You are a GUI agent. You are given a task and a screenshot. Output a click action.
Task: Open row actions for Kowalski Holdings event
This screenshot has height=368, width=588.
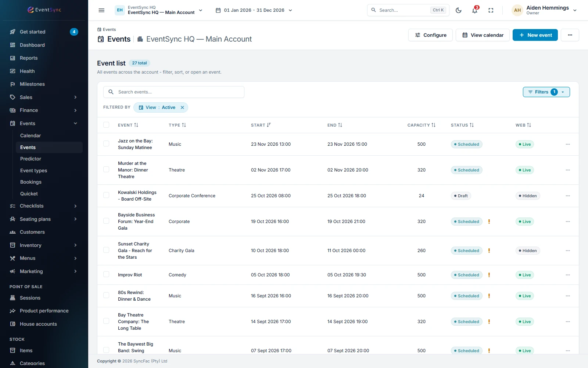pos(568,196)
